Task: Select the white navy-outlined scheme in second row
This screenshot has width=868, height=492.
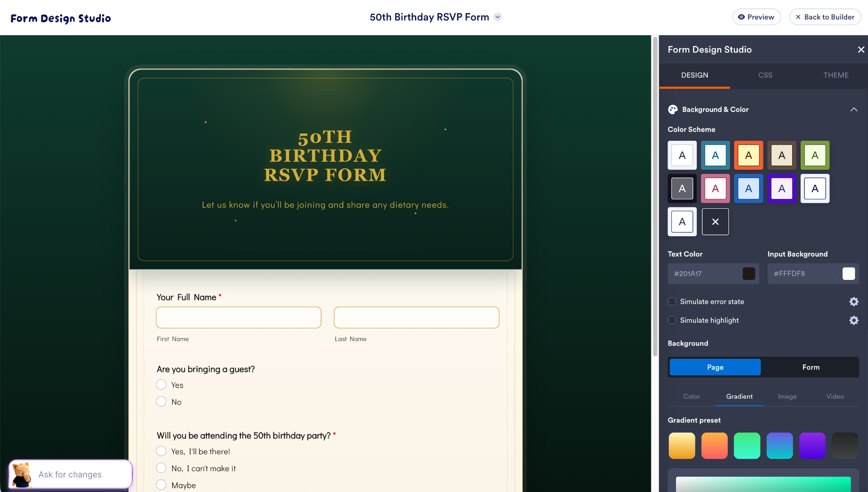Action: pos(815,188)
